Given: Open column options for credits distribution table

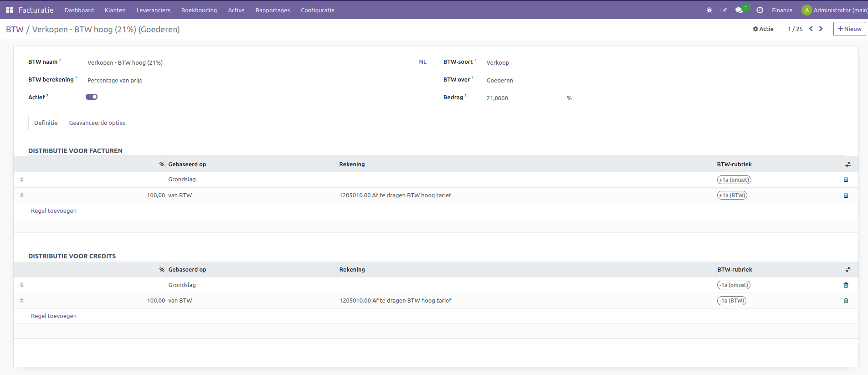Looking at the screenshot, I should coord(847,270).
